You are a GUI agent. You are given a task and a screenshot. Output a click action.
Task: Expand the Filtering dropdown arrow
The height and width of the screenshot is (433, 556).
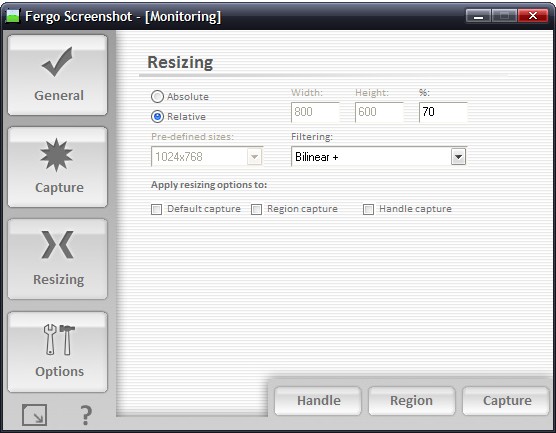[x=458, y=157]
